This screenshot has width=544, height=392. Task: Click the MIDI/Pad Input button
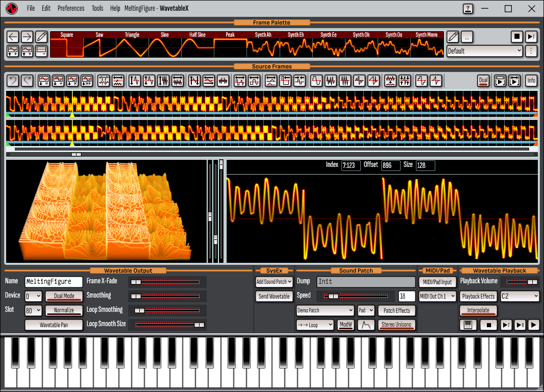(x=437, y=282)
